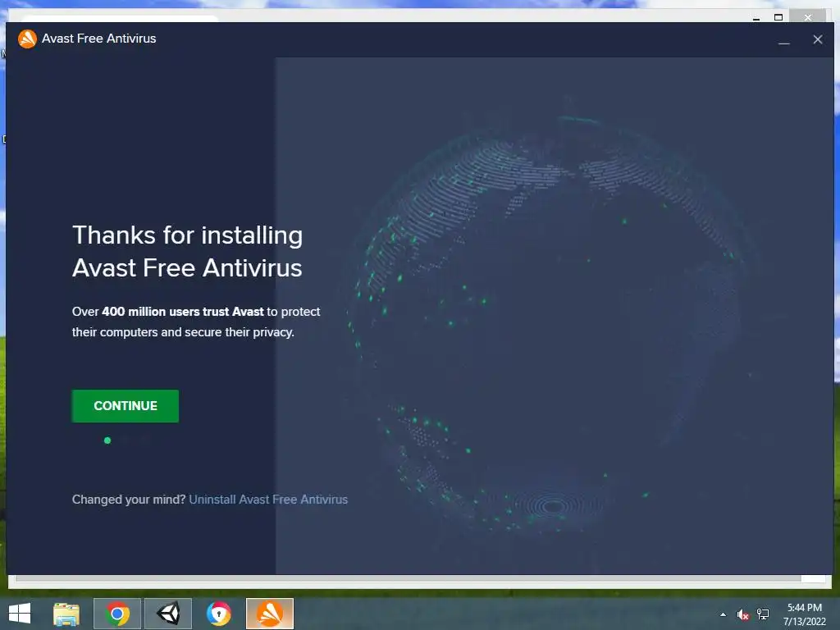Viewport: 840px width, 630px height.
Task: Click the background window's horizontal scrollbar
Action: (409, 578)
